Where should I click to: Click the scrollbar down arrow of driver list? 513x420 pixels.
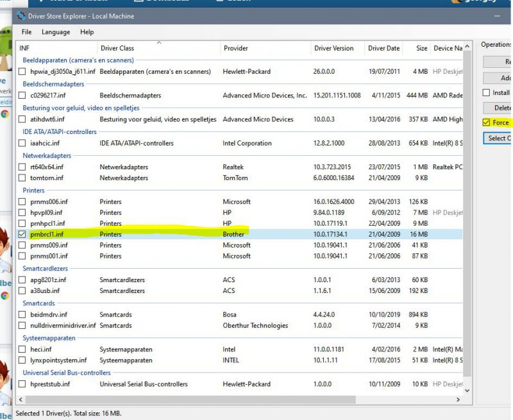pos(467,390)
